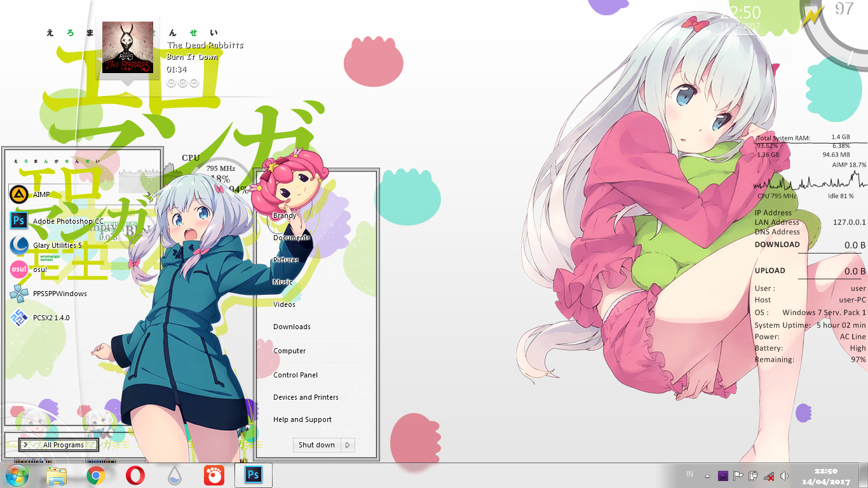This screenshot has width=868, height=488.
Task: Click the Shut down button
Action: coord(316,445)
